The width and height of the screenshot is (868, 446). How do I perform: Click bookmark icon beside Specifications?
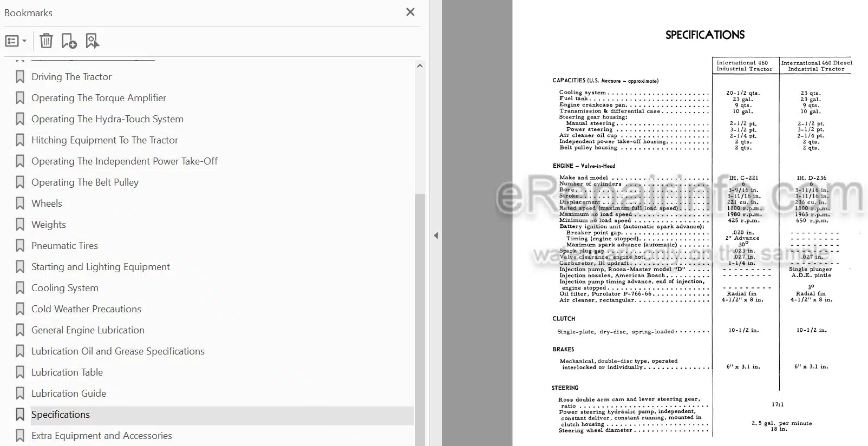point(20,415)
